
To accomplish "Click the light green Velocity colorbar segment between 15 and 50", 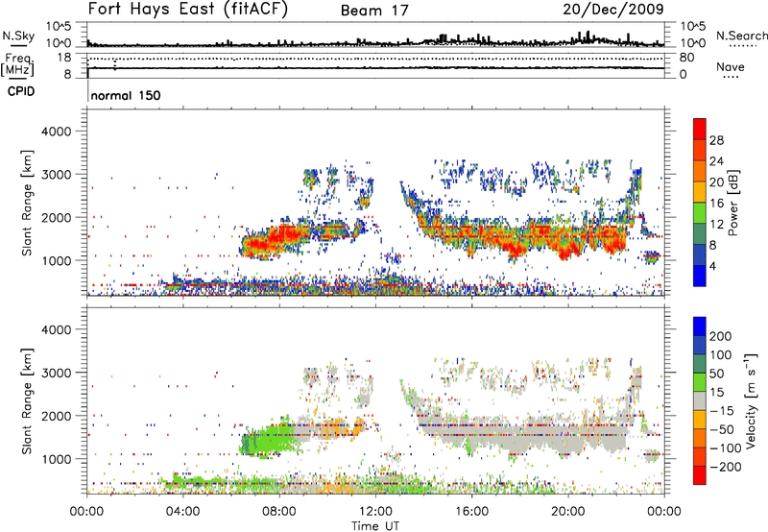I will pos(700,382).
